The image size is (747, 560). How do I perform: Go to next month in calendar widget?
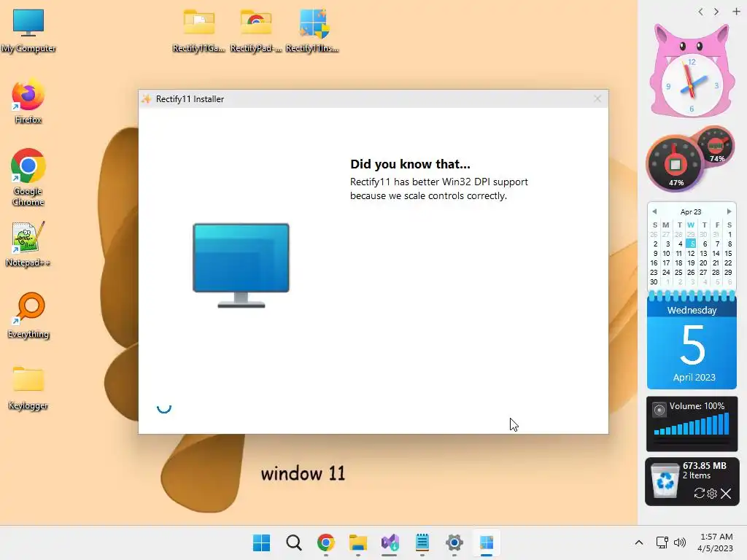[x=729, y=211]
